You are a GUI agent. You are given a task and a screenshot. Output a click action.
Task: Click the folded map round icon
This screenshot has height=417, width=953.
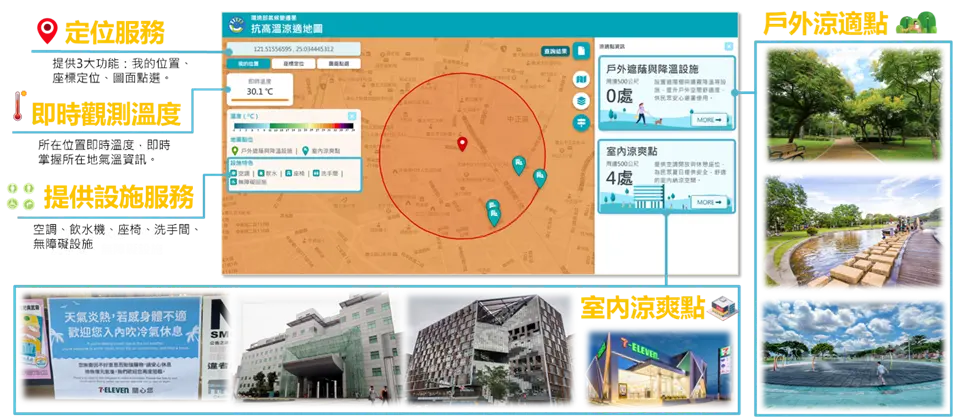581,80
